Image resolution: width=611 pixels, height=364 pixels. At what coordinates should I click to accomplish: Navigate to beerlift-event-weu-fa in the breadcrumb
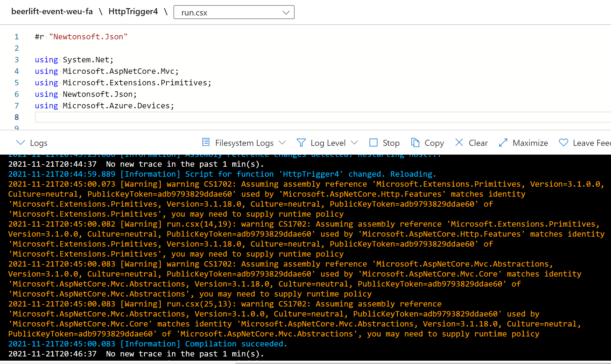coord(52,11)
